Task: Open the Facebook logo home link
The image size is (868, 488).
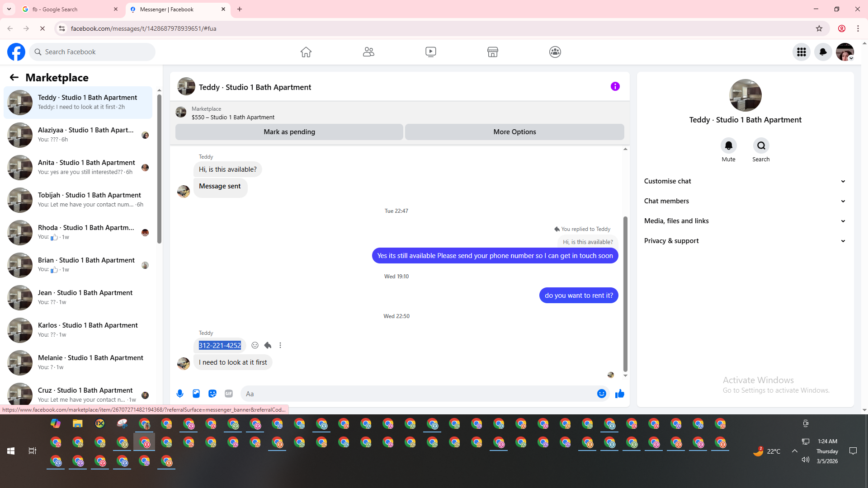Action: (16, 52)
